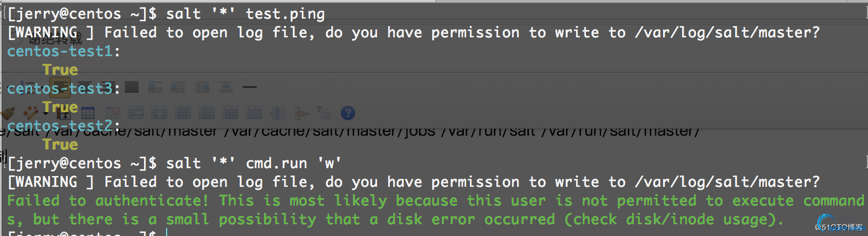Select the paintbrush format icon
Screen dimensions: 868x236
point(8,114)
